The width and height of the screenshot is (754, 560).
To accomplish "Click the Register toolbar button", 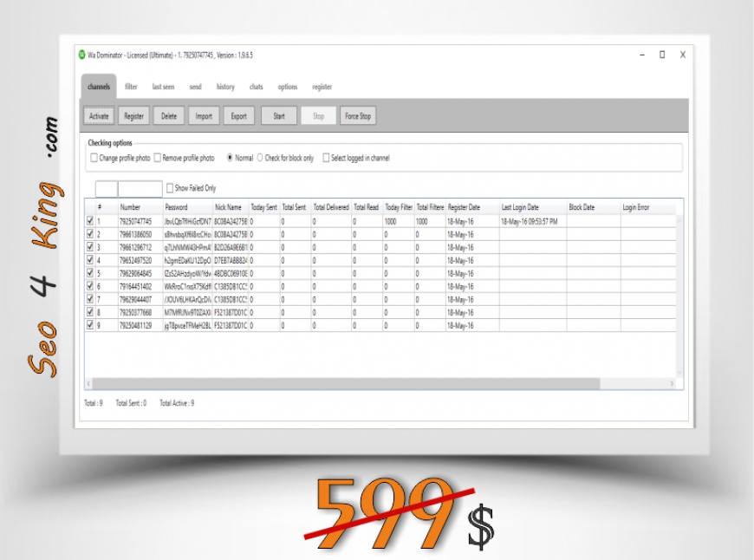I will coord(133,116).
